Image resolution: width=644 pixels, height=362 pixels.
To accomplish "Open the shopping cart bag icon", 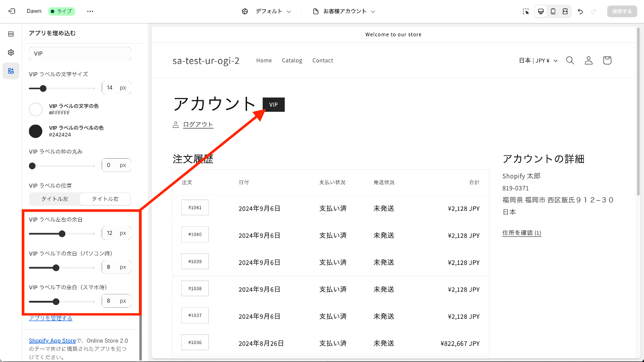I will point(607,60).
